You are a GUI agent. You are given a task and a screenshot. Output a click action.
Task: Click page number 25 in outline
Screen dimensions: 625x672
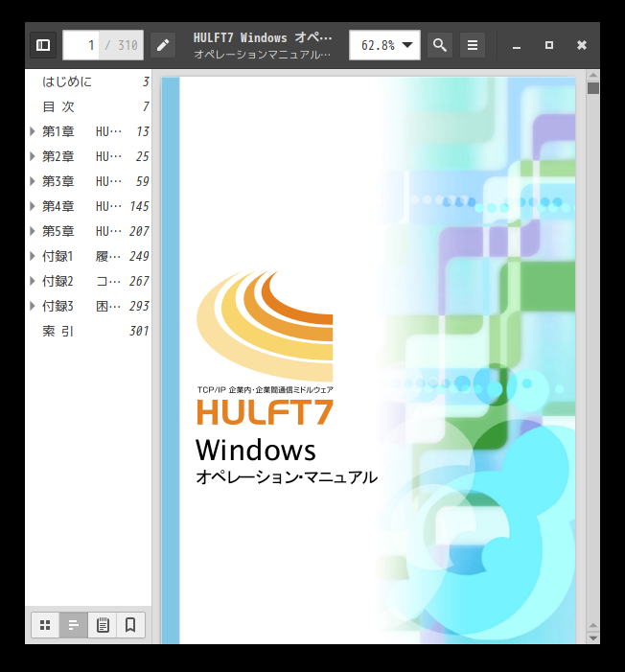(142, 156)
